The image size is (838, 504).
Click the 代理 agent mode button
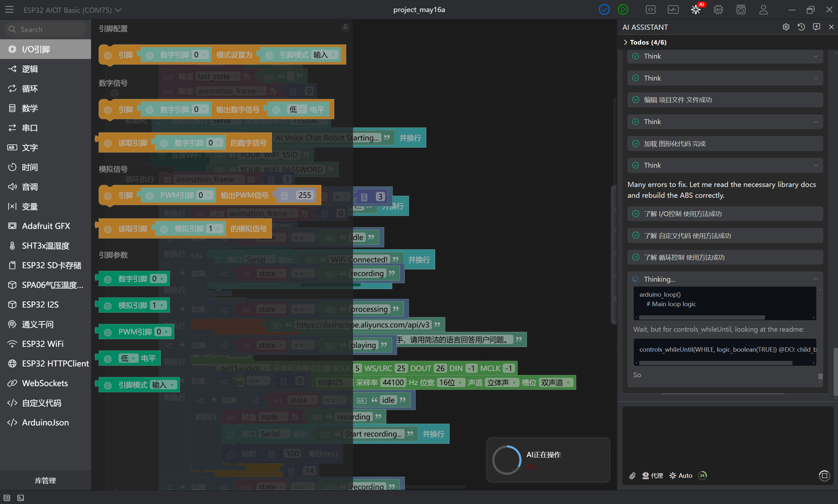(653, 476)
